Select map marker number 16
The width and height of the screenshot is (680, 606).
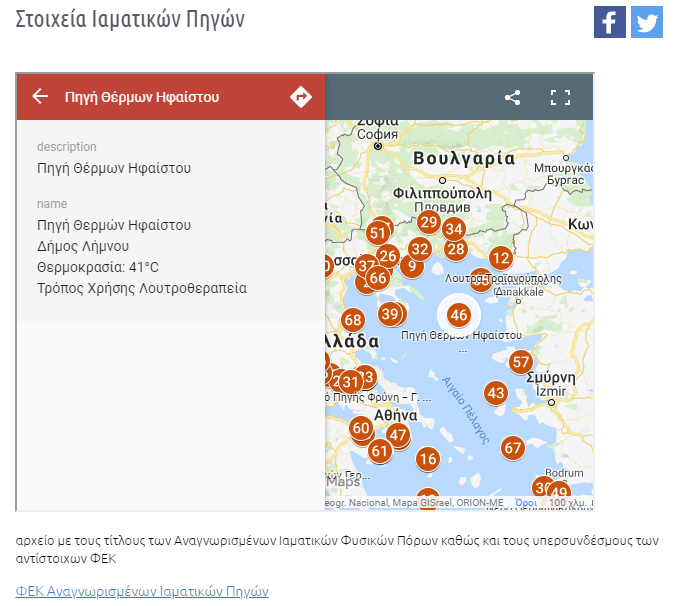click(428, 459)
